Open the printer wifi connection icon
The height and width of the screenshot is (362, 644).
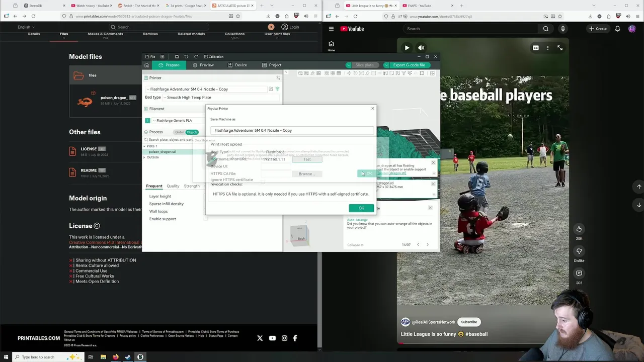click(x=277, y=89)
